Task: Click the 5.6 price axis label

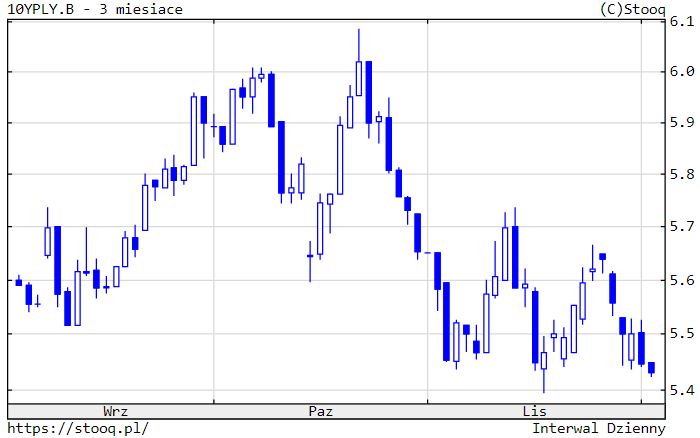Action: [x=681, y=281]
